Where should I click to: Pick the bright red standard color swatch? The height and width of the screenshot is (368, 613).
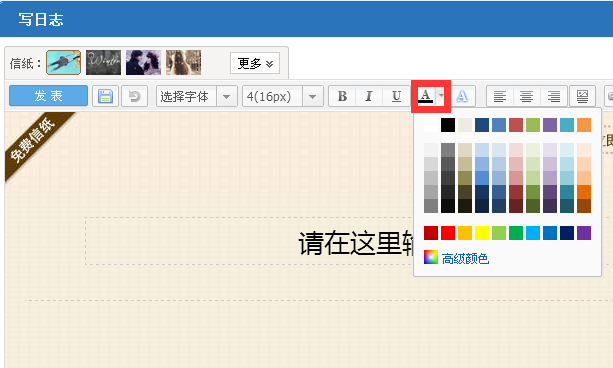click(448, 233)
